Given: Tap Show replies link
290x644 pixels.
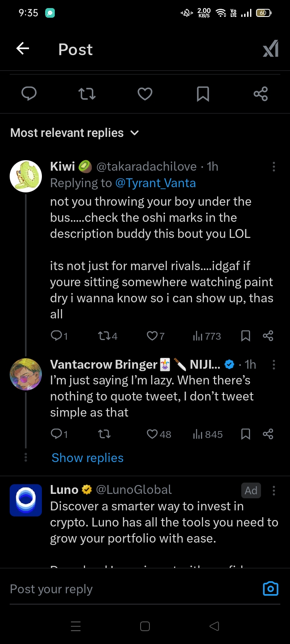Looking at the screenshot, I should point(87,458).
